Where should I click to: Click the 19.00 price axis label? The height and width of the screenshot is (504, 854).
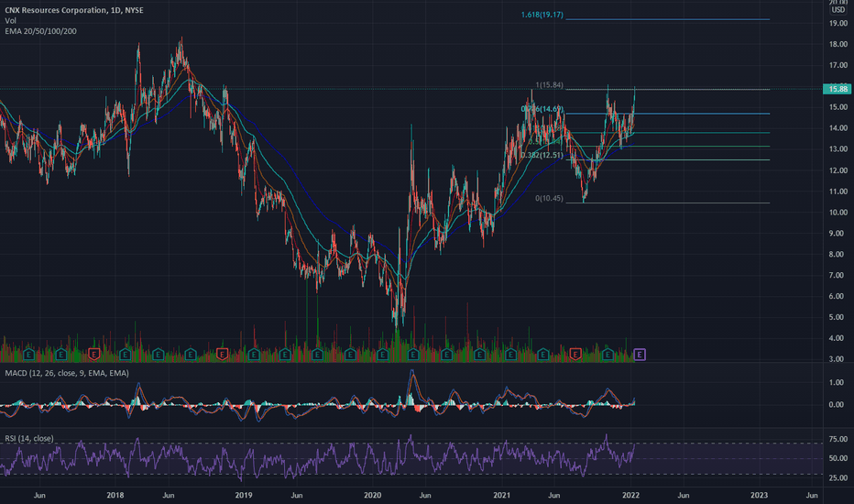tap(838, 24)
